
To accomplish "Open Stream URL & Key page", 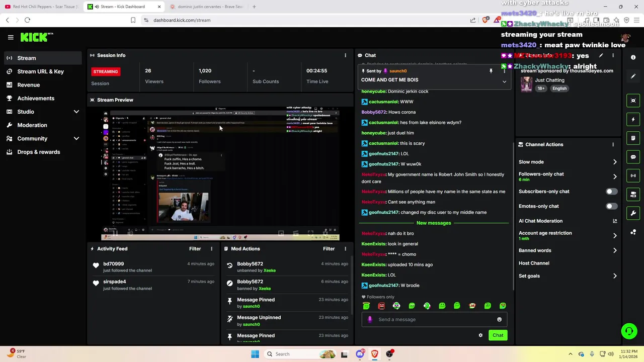I will point(43,71).
